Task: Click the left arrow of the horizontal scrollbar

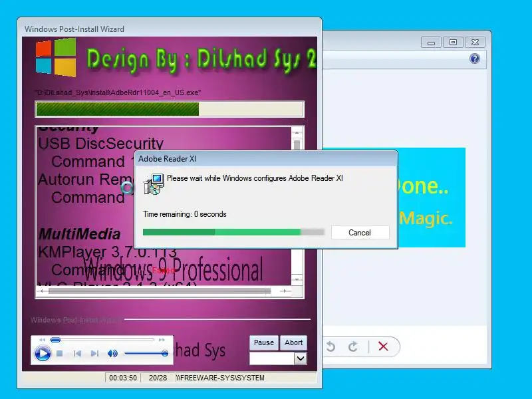Action: (x=41, y=291)
